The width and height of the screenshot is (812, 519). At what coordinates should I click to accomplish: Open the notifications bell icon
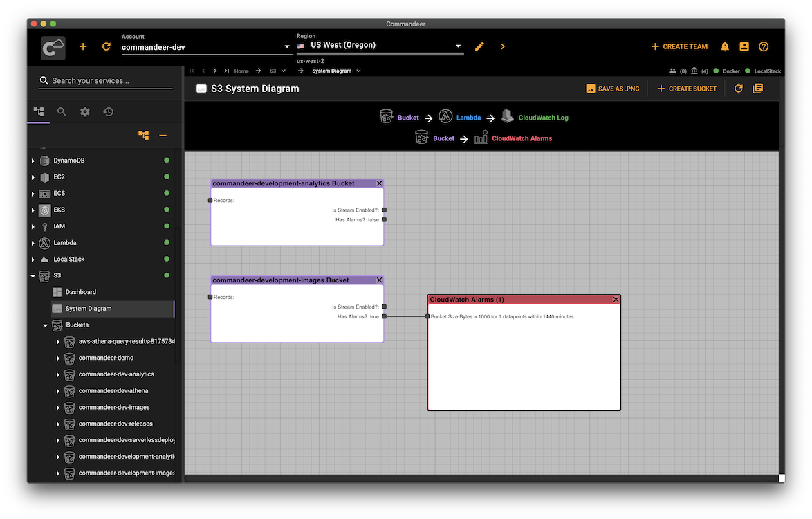click(x=725, y=46)
